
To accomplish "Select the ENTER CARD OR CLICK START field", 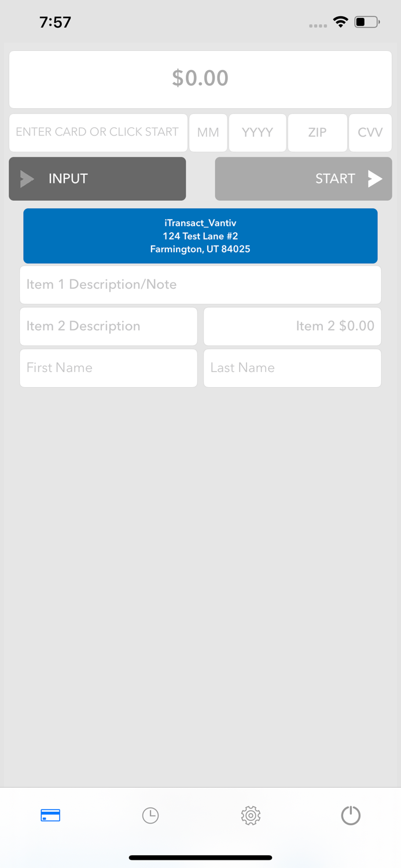I will (98, 133).
